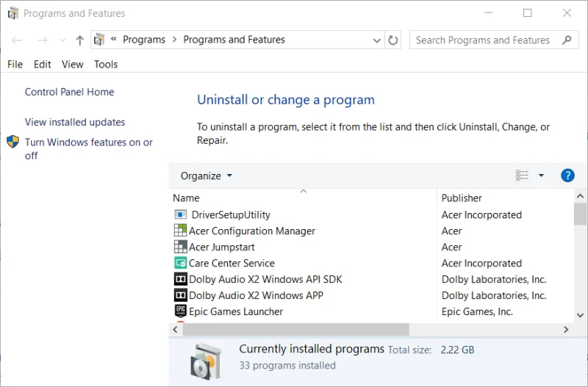Open the Tools menu
Screen dimensions: 588x387
click(x=106, y=65)
